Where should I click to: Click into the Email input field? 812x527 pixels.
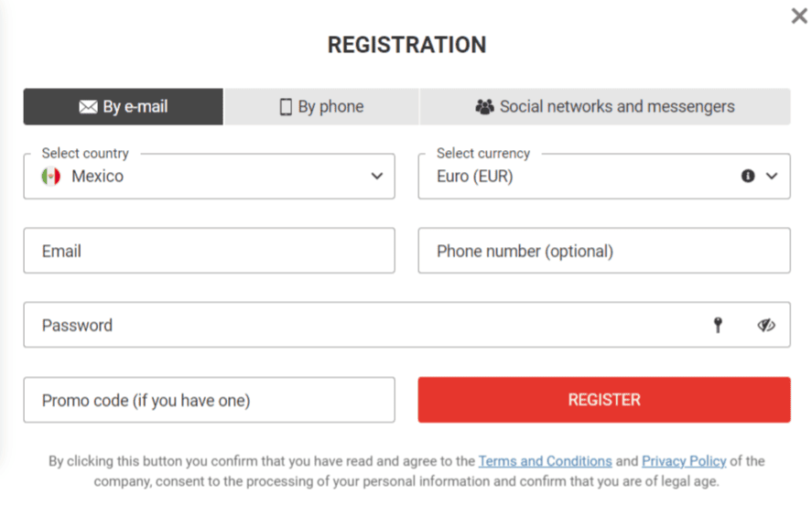209,251
